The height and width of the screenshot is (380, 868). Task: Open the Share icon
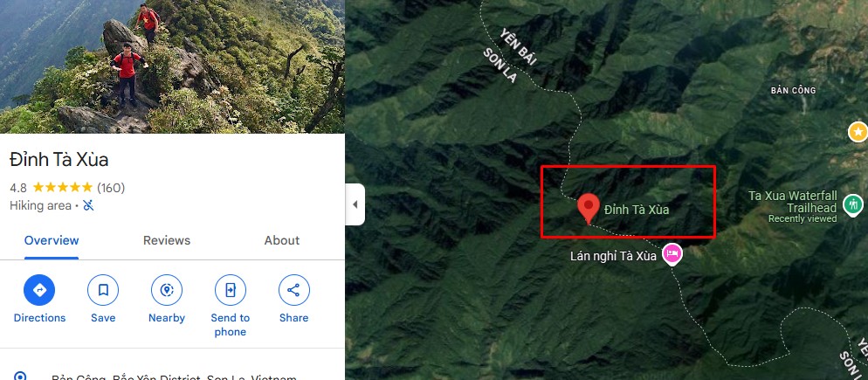click(x=294, y=290)
